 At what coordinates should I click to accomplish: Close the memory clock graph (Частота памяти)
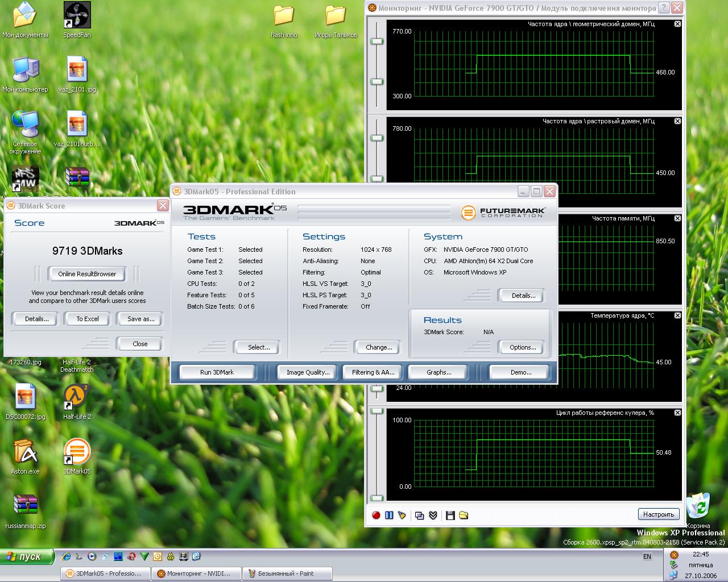pyautogui.click(x=677, y=218)
